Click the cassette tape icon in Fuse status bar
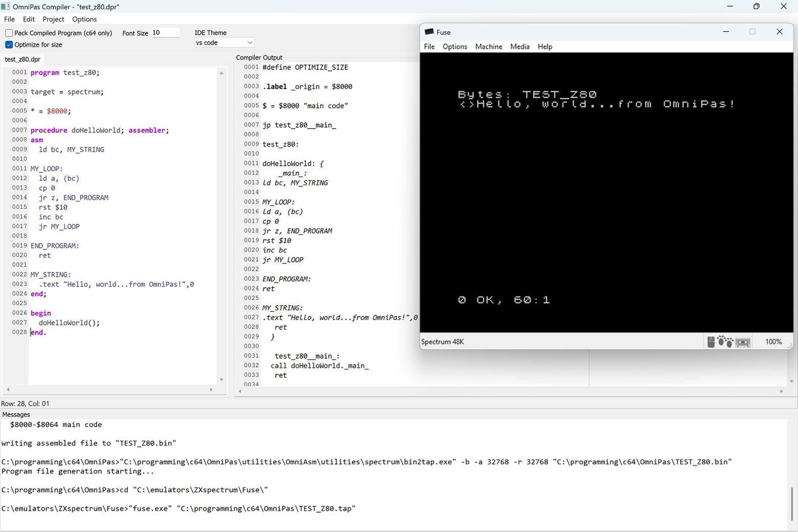 (741, 341)
